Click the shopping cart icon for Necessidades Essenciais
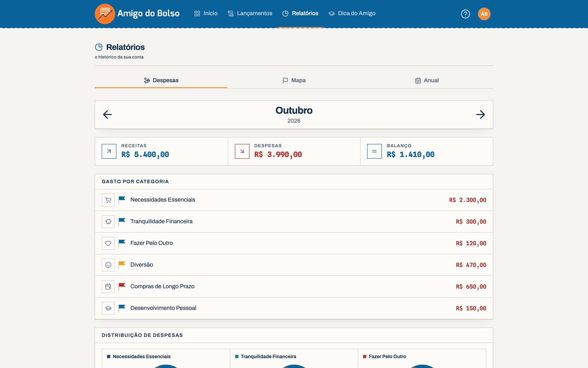The height and width of the screenshot is (368, 588). pyautogui.click(x=108, y=200)
